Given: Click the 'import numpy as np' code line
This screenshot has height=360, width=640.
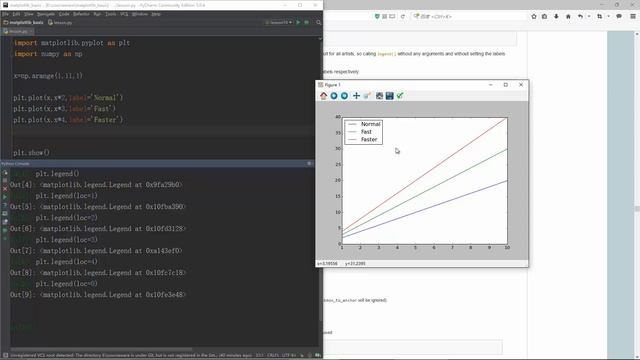Looking at the screenshot, I should pyautogui.click(x=48, y=54).
